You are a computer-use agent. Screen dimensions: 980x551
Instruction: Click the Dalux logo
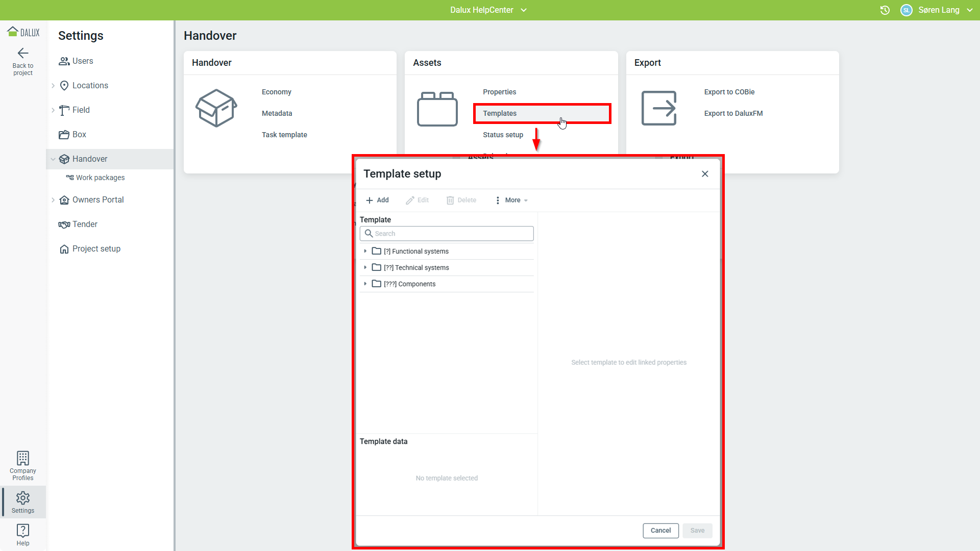pyautogui.click(x=23, y=32)
